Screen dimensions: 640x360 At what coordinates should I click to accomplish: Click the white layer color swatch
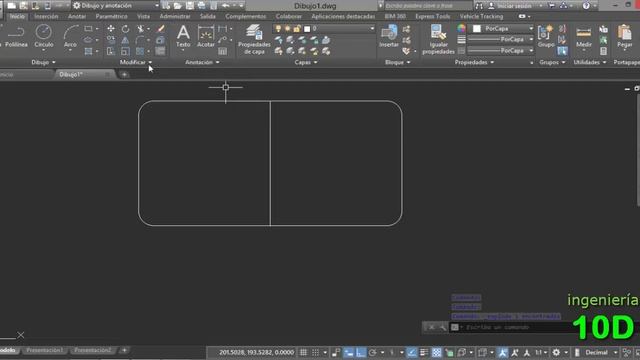307,29
